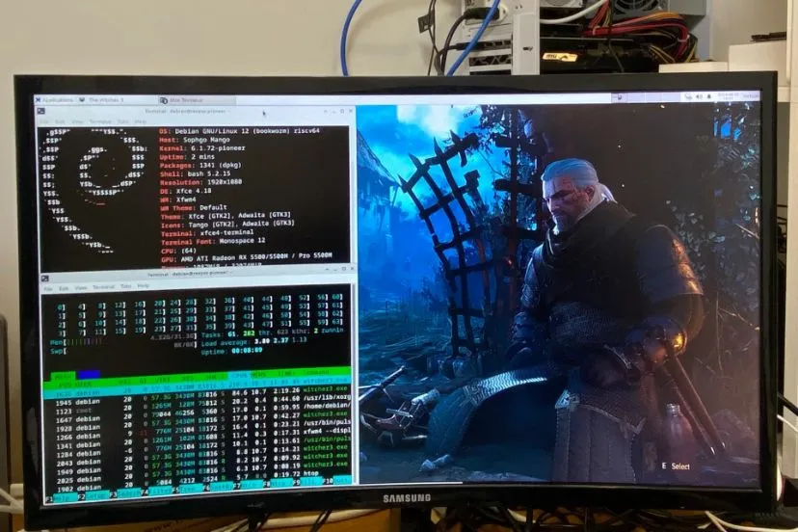Click the 'E Select' prompt in Witcher 3
The height and width of the screenshot is (532, 798).
pos(676,465)
